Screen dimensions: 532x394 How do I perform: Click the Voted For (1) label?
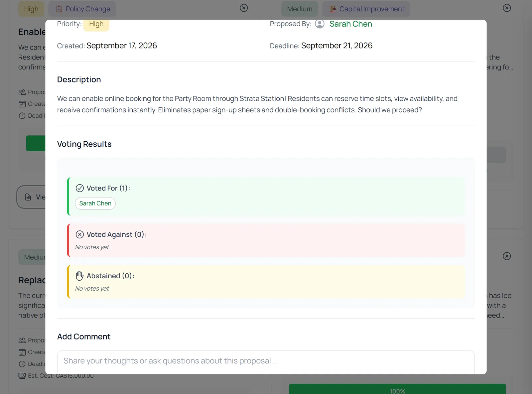pyautogui.click(x=108, y=188)
